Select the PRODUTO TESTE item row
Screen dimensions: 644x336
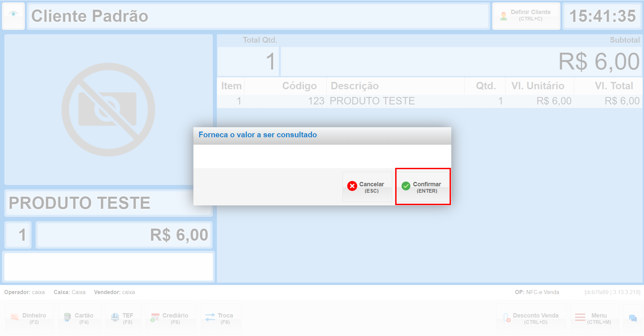430,101
